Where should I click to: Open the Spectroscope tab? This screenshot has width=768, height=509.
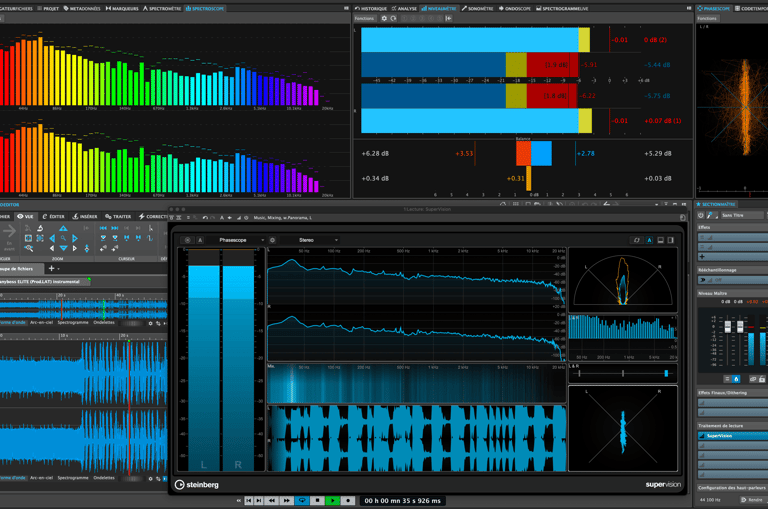[204, 8]
